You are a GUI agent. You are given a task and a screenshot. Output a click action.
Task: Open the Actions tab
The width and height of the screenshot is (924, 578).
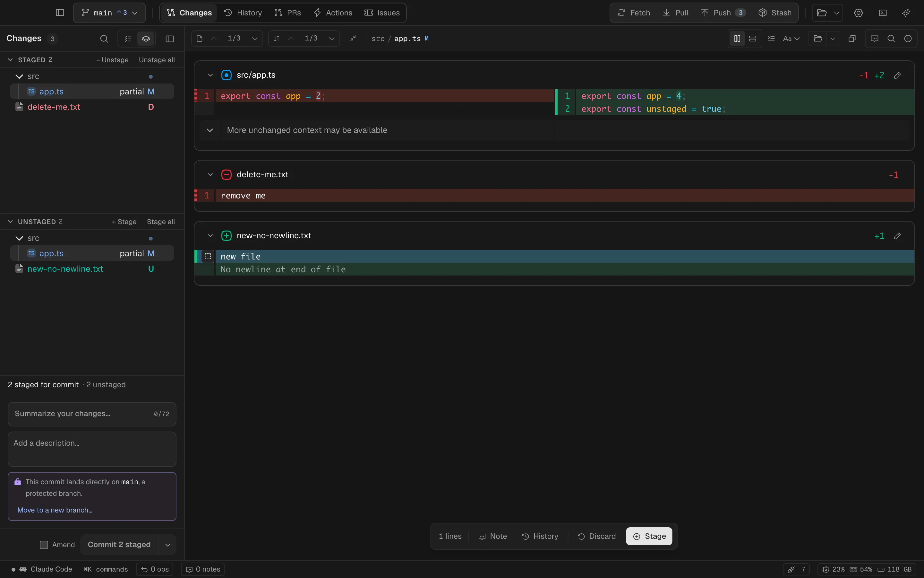[333, 13]
